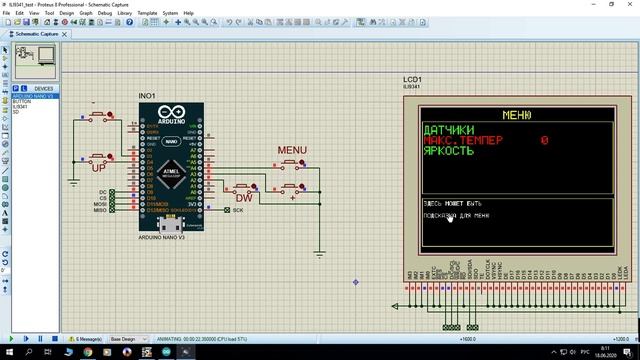The image size is (640, 360).
Task: Pick the Junction Dot tool
Action: pos(5,67)
